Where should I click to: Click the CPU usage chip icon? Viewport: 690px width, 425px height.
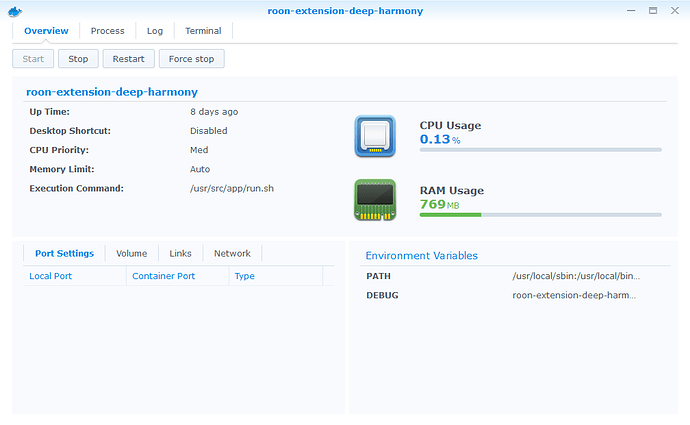pyautogui.click(x=375, y=136)
